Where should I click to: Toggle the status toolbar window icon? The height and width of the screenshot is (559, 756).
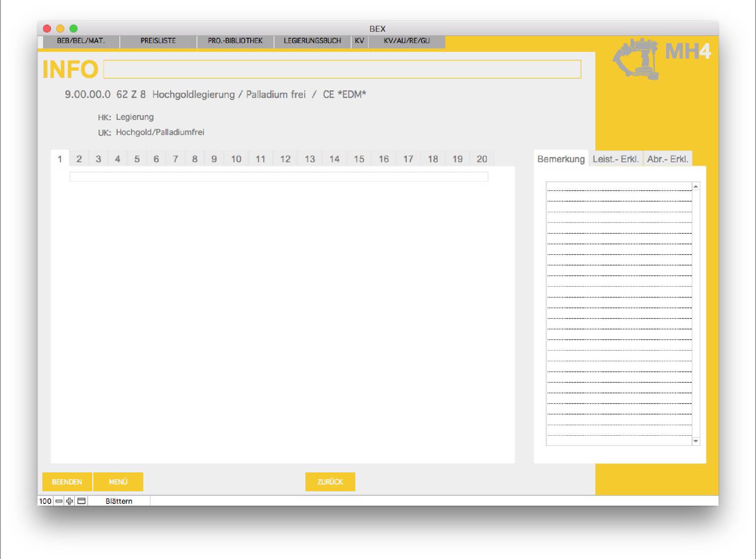tap(81, 501)
